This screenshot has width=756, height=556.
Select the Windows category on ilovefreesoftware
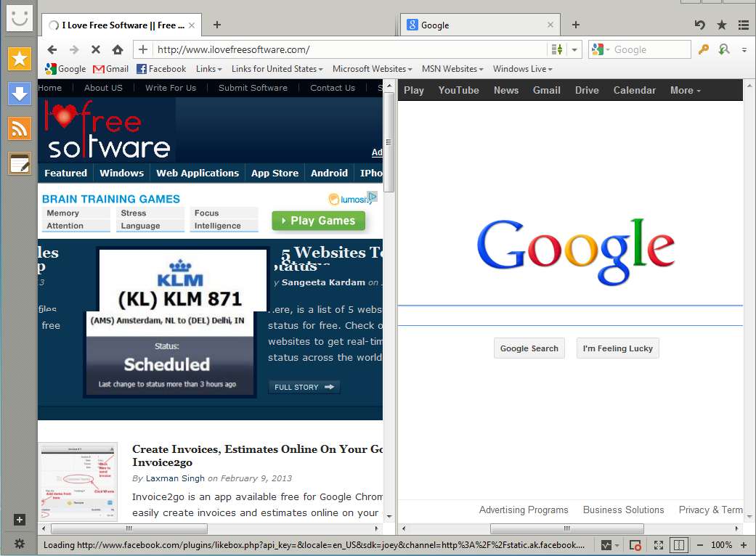[121, 173]
